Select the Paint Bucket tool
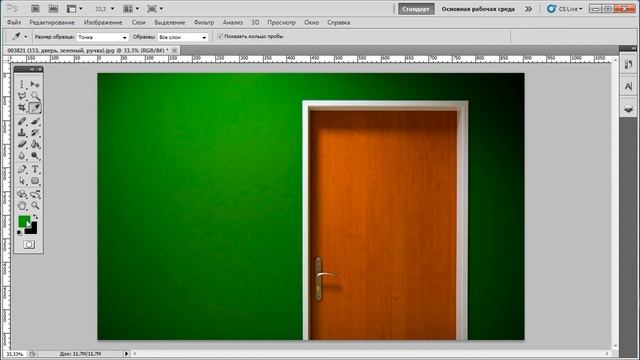This screenshot has height=360, width=640. (x=35, y=144)
